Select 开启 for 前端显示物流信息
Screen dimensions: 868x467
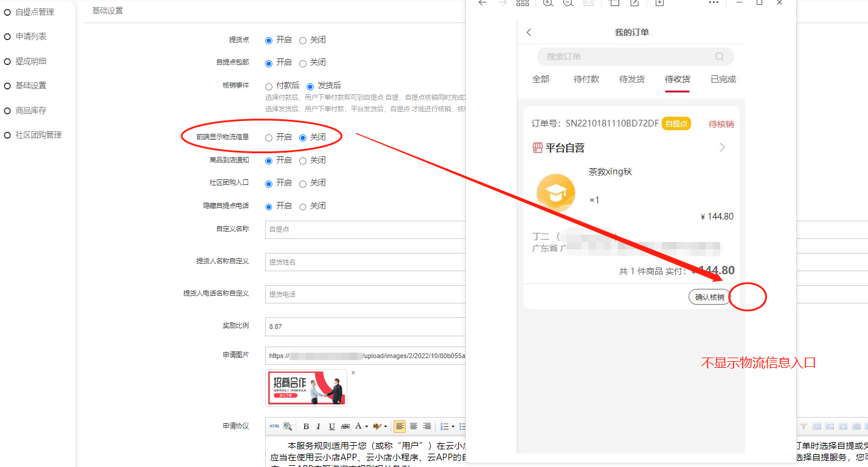tap(269, 138)
